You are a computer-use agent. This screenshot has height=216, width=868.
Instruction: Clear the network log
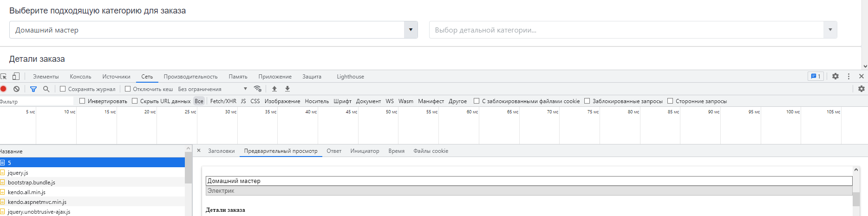coord(17,89)
